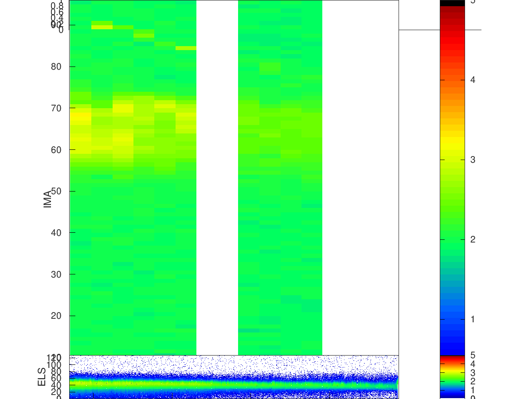
Task: Click the yellow peak in IMA spectrogram
Action: pos(80,117)
